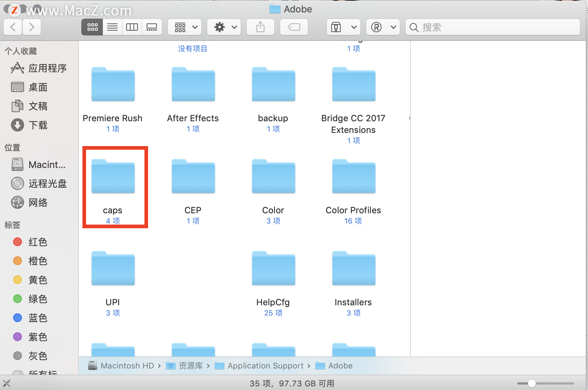The height and width of the screenshot is (390, 588).
Task: Select the Installers folder
Action: tap(353, 269)
